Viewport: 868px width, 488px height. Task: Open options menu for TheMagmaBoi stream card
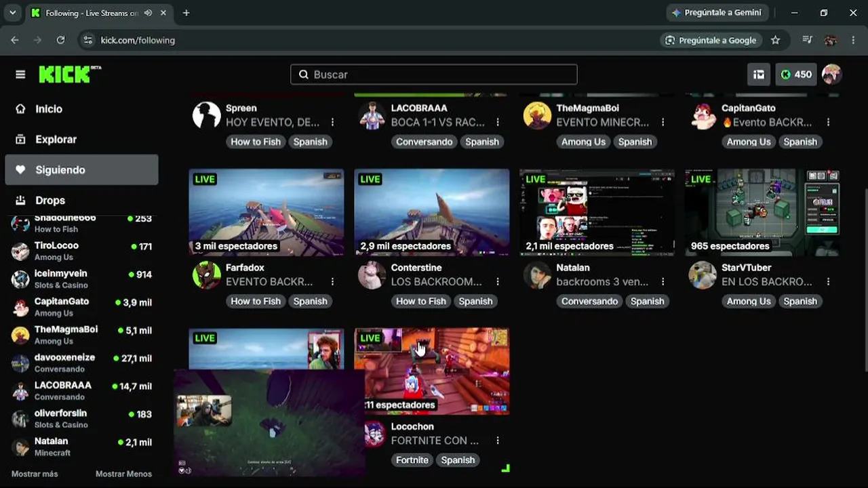point(663,123)
